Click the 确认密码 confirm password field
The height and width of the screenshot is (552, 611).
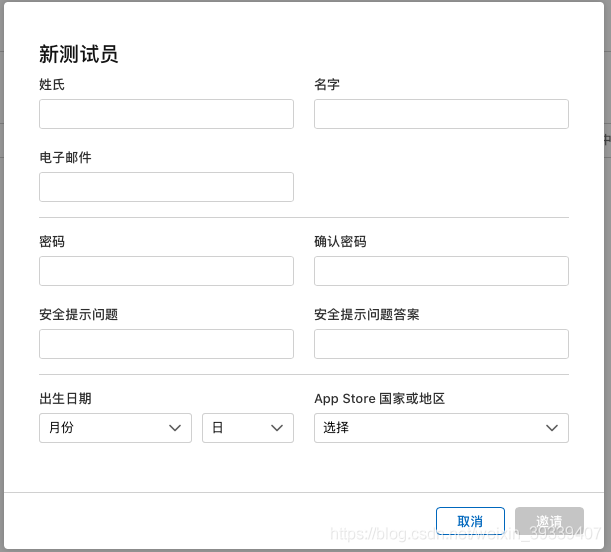(441, 271)
